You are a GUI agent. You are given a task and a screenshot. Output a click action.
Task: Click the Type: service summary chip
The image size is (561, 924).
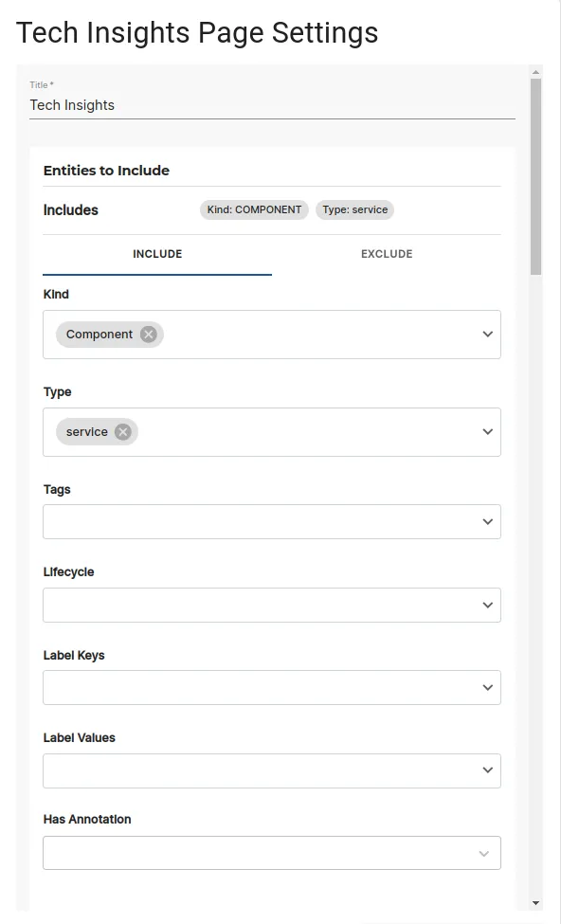pyautogui.click(x=354, y=209)
